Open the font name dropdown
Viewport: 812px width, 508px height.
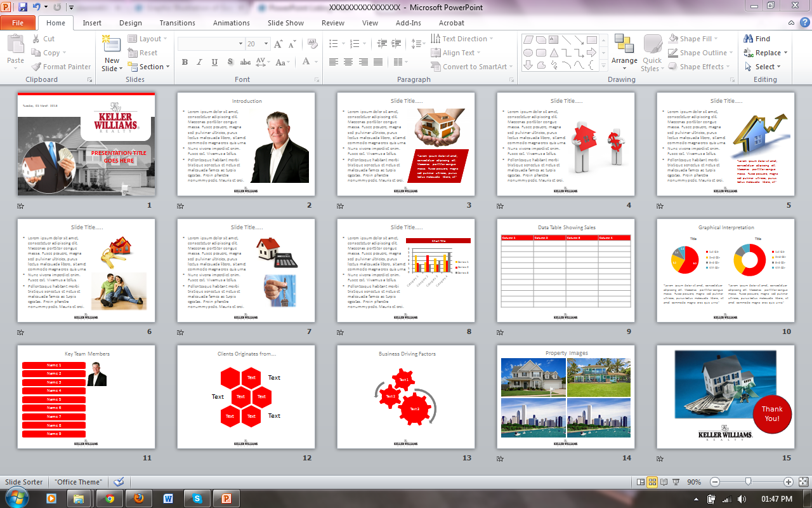[240, 44]
